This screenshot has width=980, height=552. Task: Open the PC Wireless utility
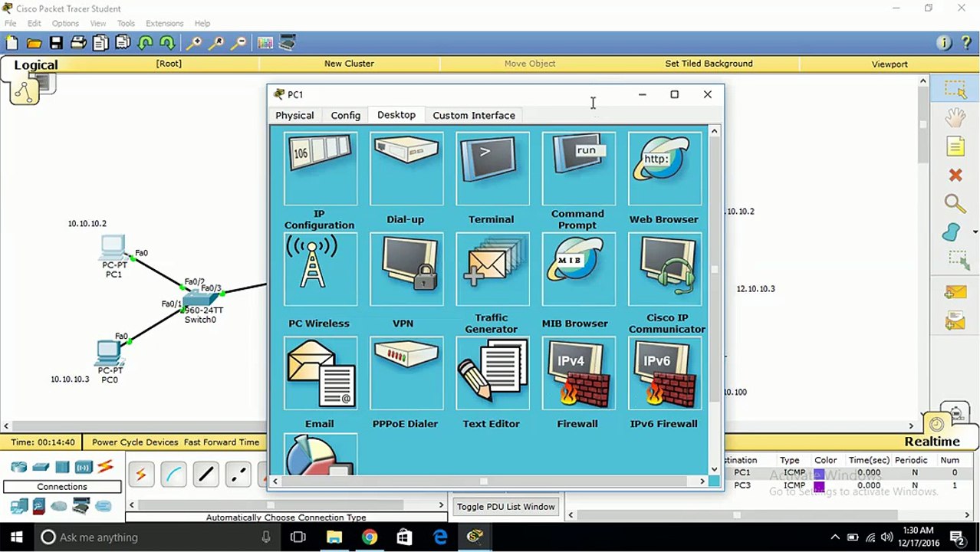(320, 270)
